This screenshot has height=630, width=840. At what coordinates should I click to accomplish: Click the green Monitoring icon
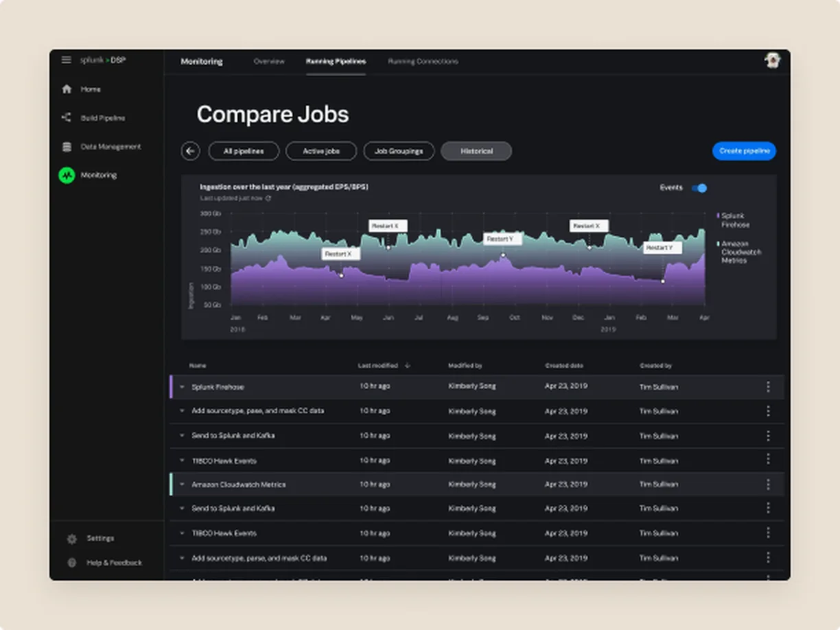pos(67,176)
